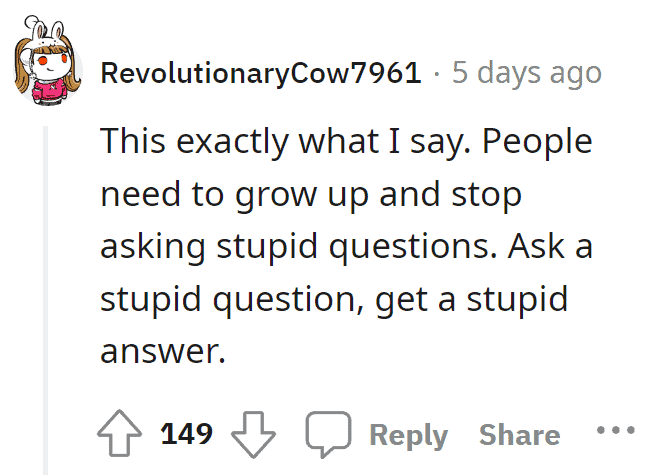The height and width of the screenshot is (475, 657).
Task: Click the speech bubble reply icon
Action: [328, 434]
